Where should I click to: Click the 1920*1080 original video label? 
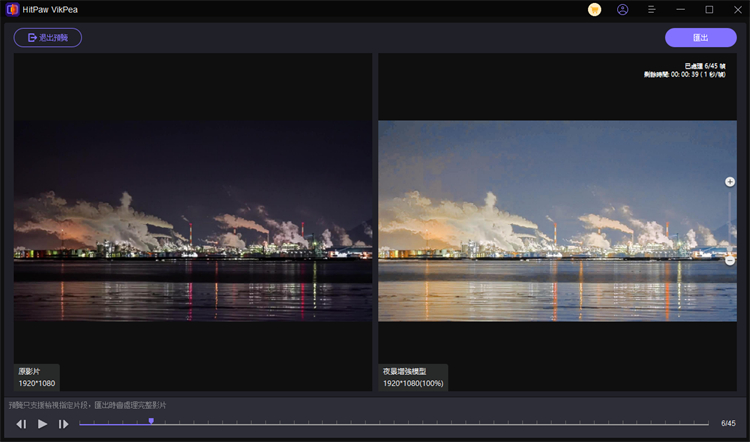(37, 383)
